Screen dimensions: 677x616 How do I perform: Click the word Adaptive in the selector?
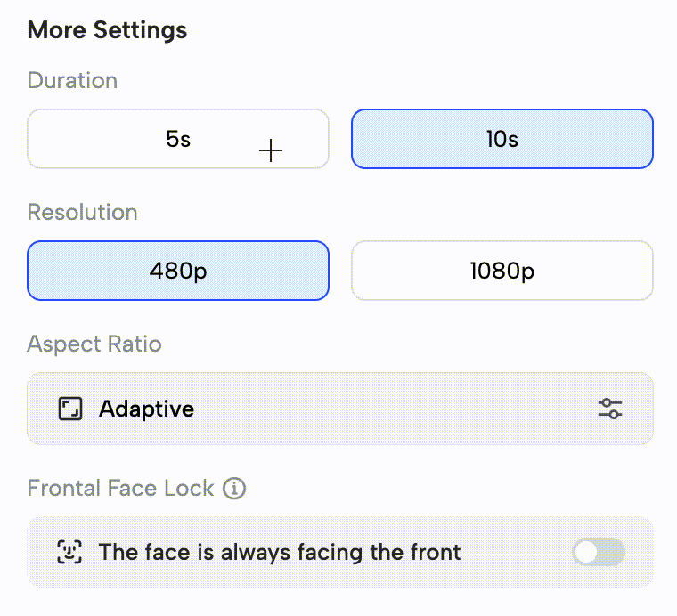[x=146, y=409]
